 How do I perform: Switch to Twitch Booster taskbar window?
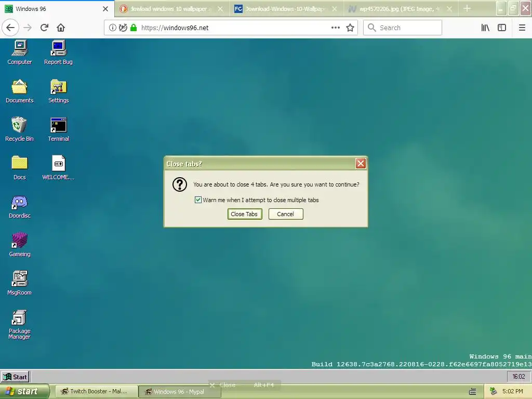point(96,392)
